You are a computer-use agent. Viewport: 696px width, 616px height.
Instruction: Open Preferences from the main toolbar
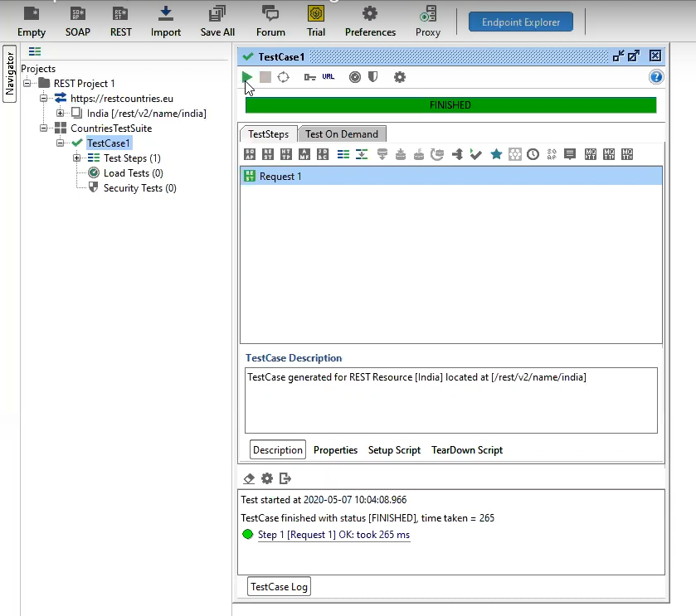tap(369, 21)
